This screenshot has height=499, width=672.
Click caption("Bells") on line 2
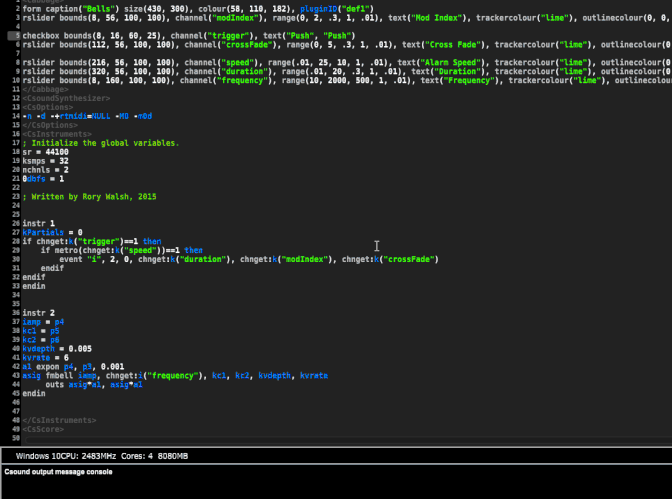click(82, 9)
